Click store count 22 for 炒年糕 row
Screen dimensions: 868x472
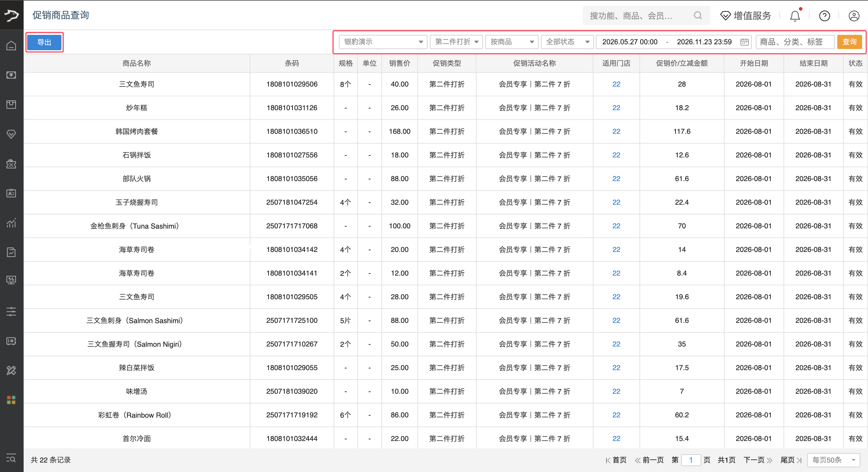(616, 108)
